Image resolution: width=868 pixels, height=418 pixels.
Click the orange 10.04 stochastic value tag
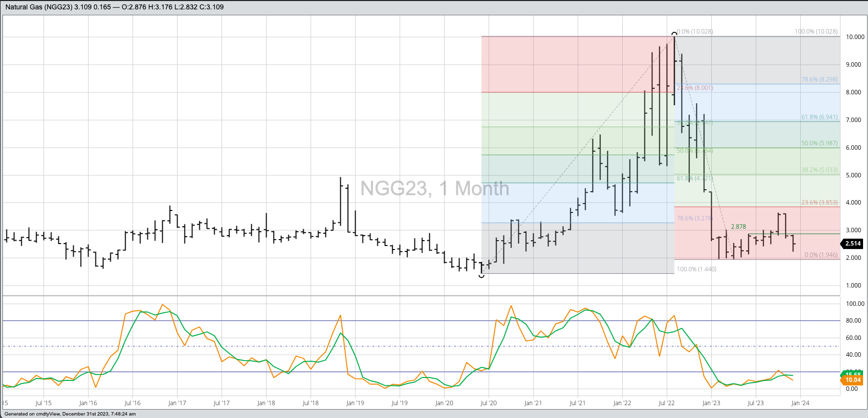[852, 380]
